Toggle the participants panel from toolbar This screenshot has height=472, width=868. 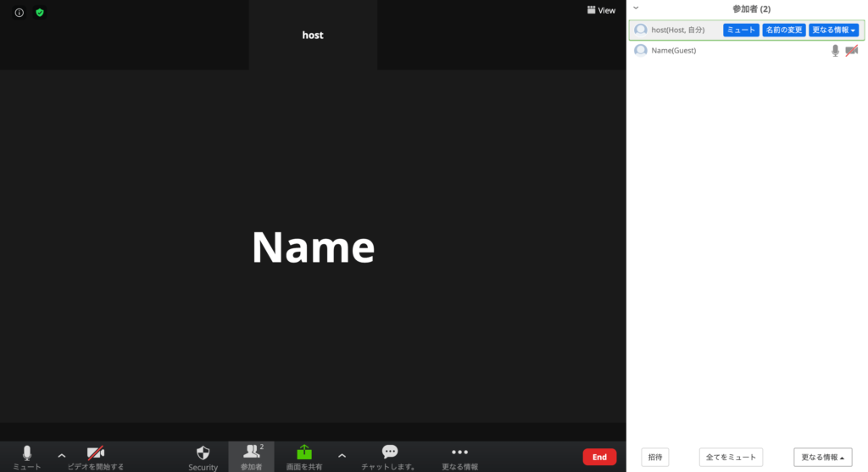252,455
